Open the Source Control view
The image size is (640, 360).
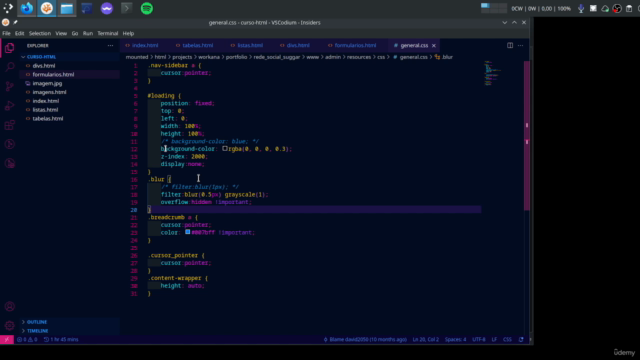click(10, 86)
